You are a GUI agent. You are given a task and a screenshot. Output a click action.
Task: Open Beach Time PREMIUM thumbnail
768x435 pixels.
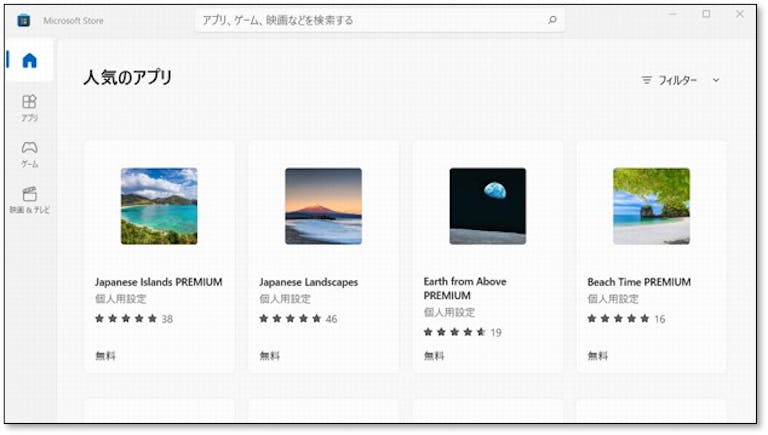point(651,206)
